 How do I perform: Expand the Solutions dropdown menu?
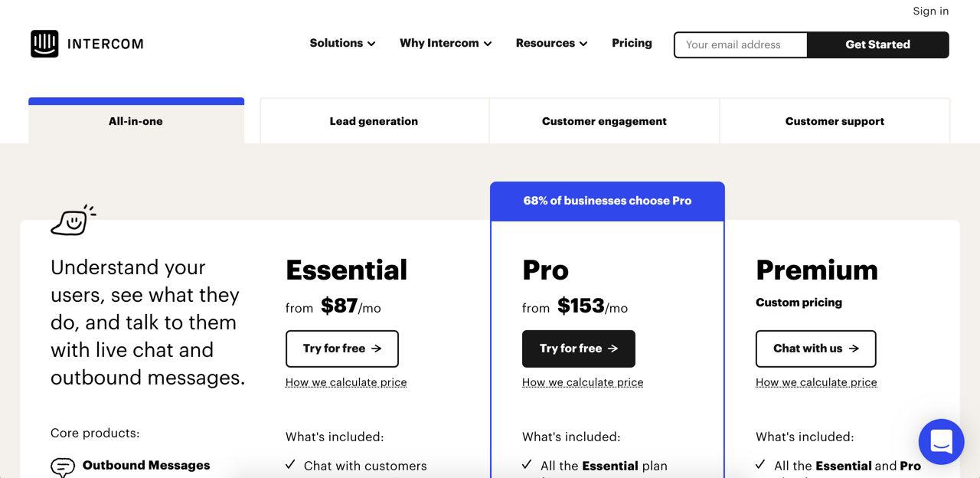[x=342, y=43]
